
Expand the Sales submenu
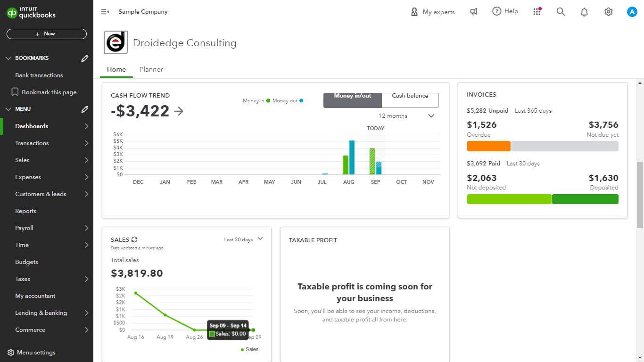(86, 160)
